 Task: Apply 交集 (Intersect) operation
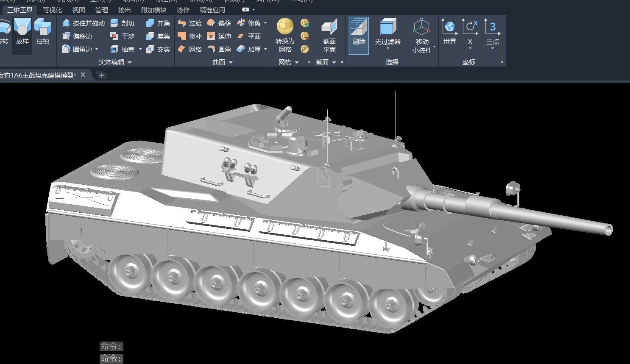click(158, 49)
